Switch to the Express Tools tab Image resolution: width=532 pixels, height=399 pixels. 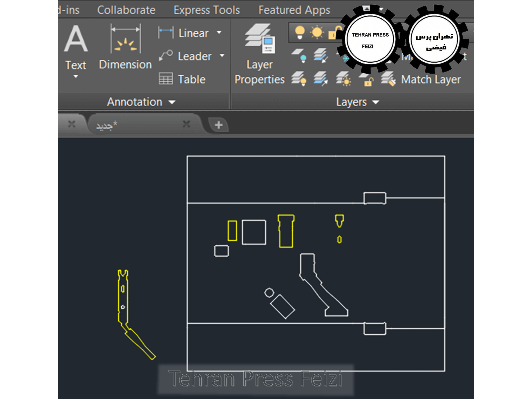(x=207, y=10)
